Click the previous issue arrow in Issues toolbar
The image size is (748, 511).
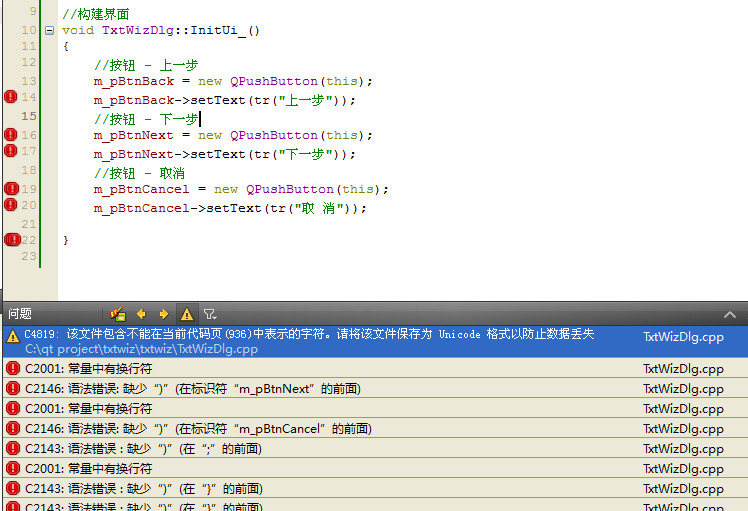point(141,314)
